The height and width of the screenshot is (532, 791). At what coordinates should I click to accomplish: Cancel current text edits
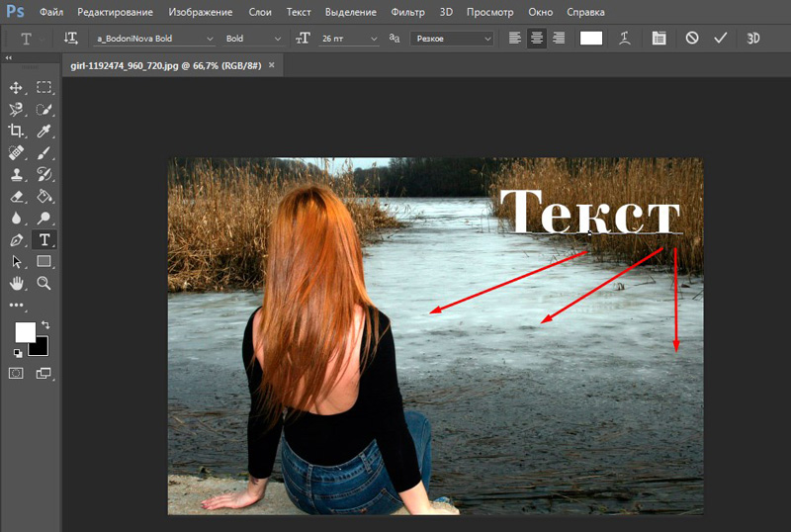point(692,38)
